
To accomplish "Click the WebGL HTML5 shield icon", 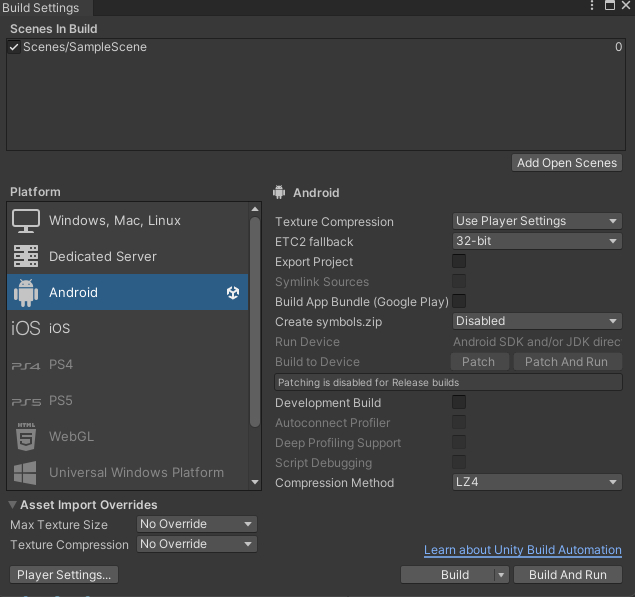I will click(x=26, y=437).
